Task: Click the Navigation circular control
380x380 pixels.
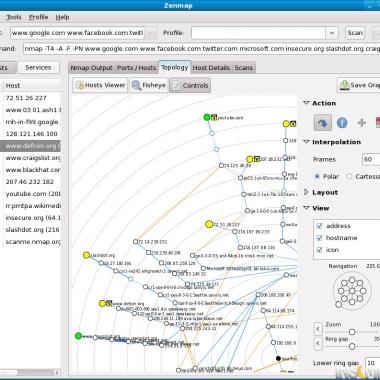Action: point(352,291)
